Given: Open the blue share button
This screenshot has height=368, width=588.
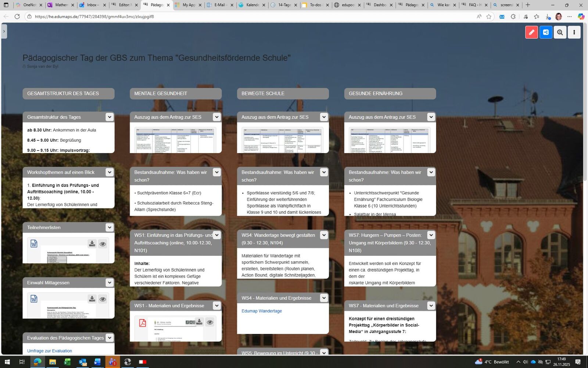Looking at the screenshot, I should 546,32.
